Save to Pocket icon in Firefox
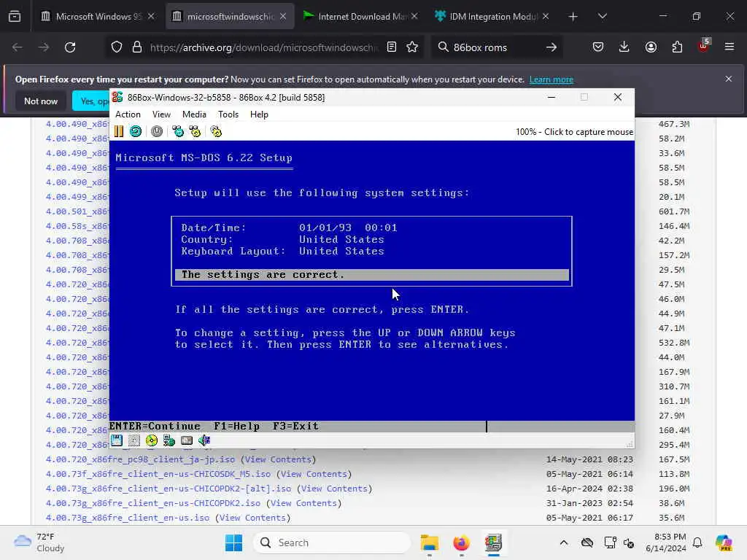 (x=598, y=47)
